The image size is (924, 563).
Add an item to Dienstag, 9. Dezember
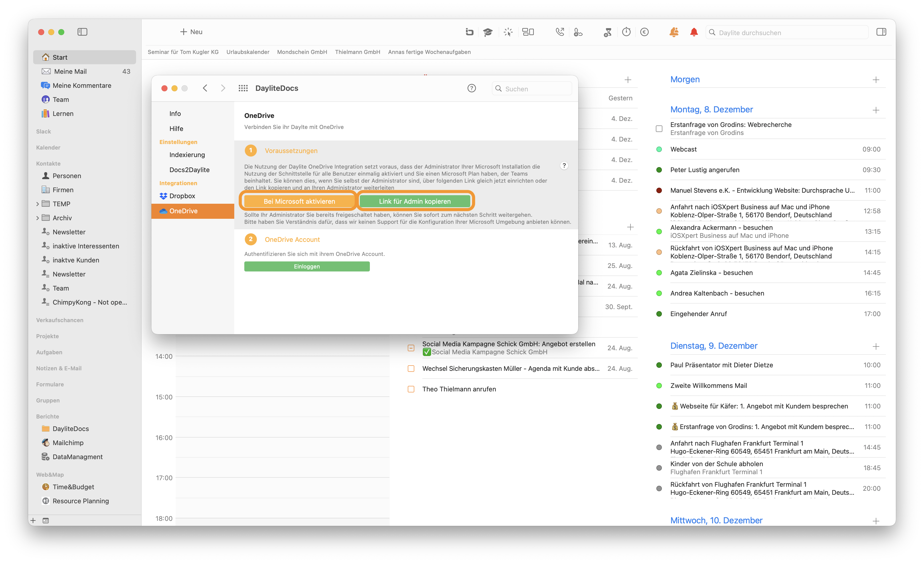click(876, 346)
